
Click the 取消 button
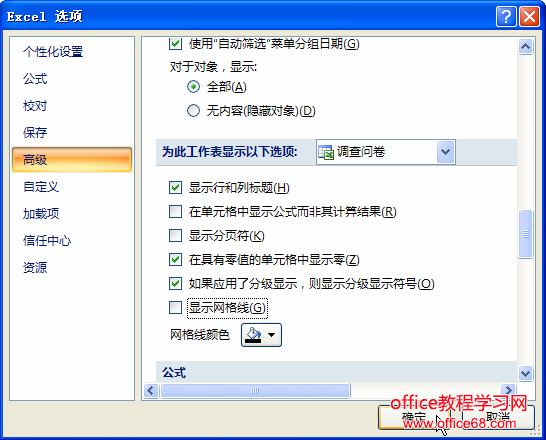(498, 417)
